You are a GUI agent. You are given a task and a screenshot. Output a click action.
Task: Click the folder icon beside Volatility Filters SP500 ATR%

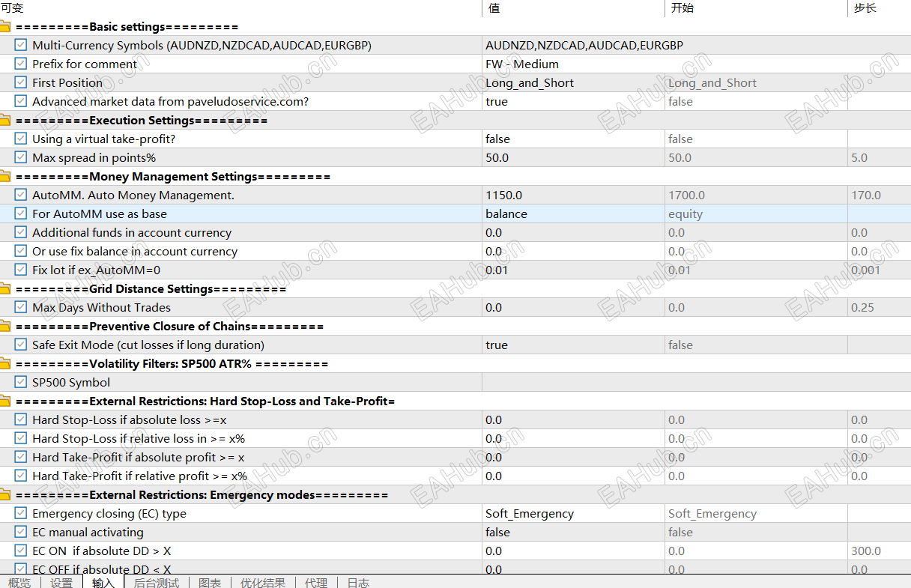point(7,363)
